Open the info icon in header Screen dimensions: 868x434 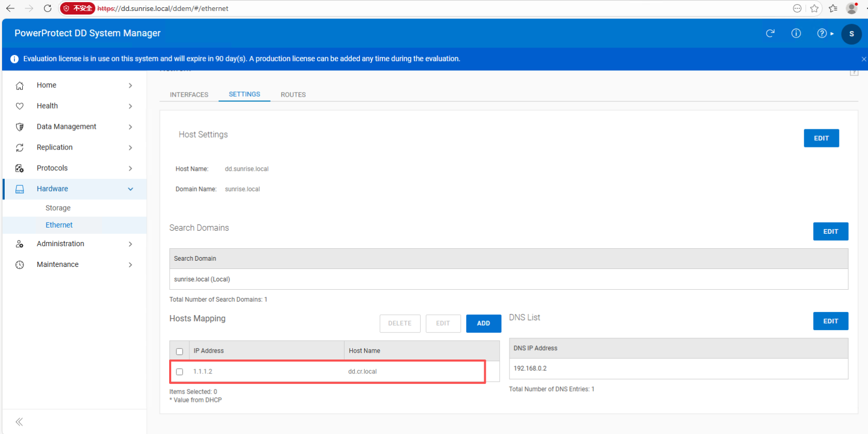pyautogui.click(x=796, y=34)
